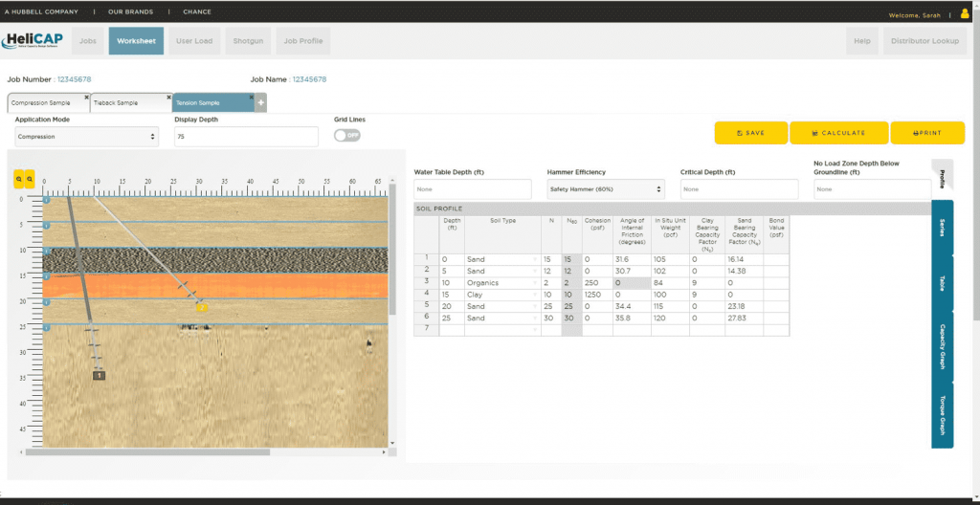Image resolution: width=980 pixels, height=505 pixels.
Task: Click the Save button
Action: [x=750, y=133]
